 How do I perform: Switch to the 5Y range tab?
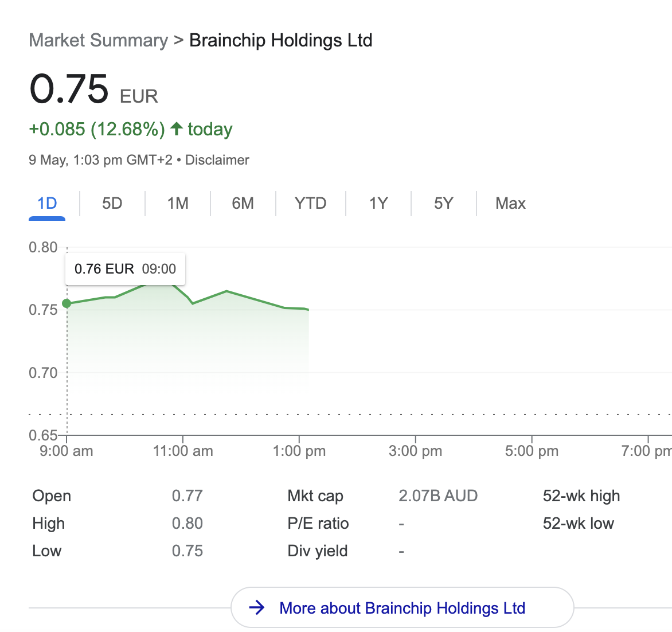pyautogui.click(x=444, y=203)
